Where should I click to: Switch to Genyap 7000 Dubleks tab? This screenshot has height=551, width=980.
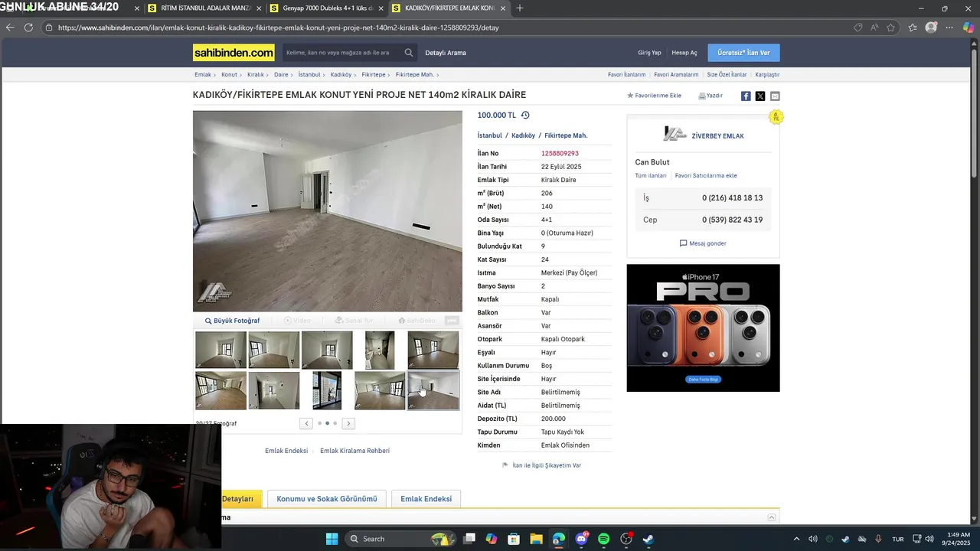tap(328, 8)
